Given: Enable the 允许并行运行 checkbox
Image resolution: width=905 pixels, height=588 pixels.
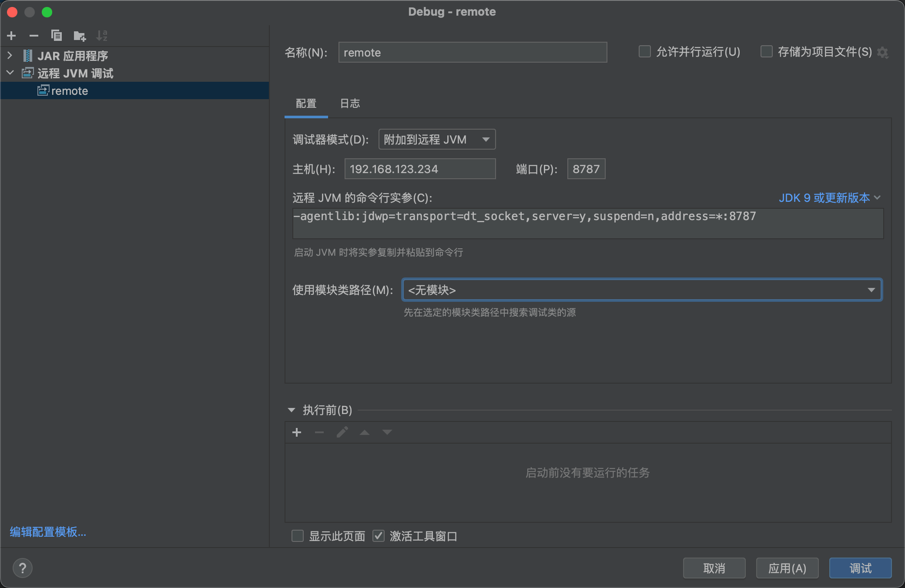Looking at the screenshot, I should pos(644,52).
